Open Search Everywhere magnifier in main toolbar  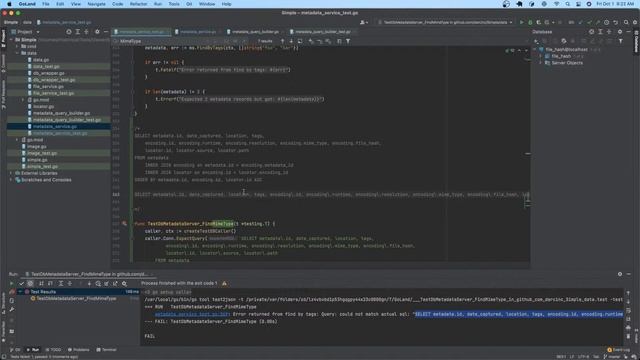pyautogui.click(x=626, y=22)
